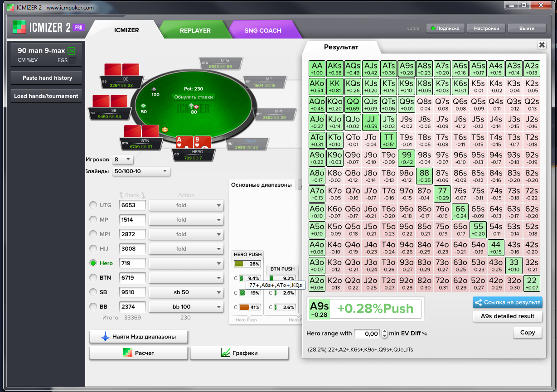Select the MP radio button
The width and height of the screenshot is (557, 392).
pos(93,220)
